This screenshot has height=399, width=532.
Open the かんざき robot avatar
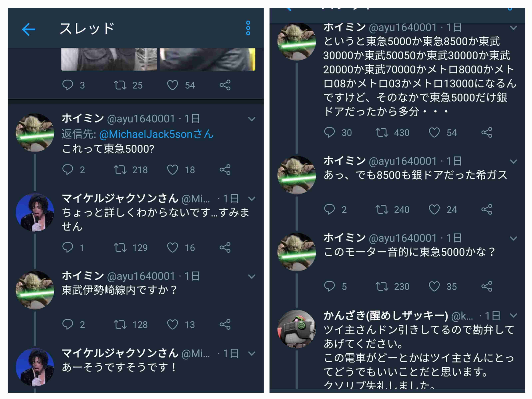[x=297, y=329]
